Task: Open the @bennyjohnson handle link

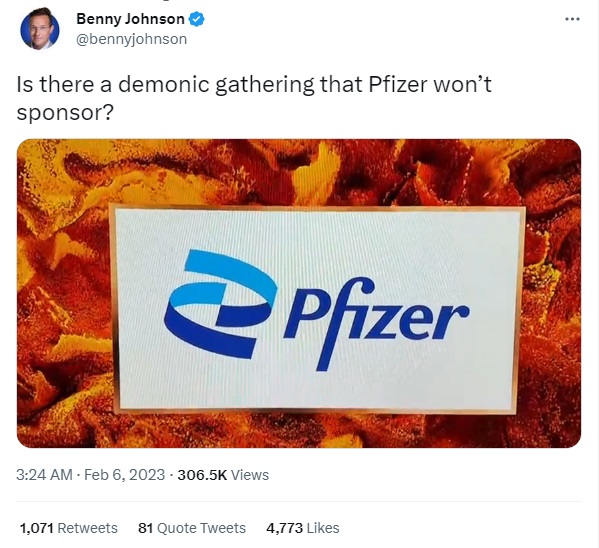Action: click(131, 39)
